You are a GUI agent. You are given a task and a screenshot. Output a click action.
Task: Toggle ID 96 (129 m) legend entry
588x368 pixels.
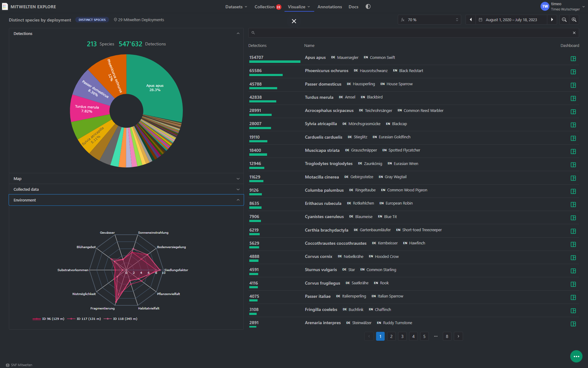point(48,319)
